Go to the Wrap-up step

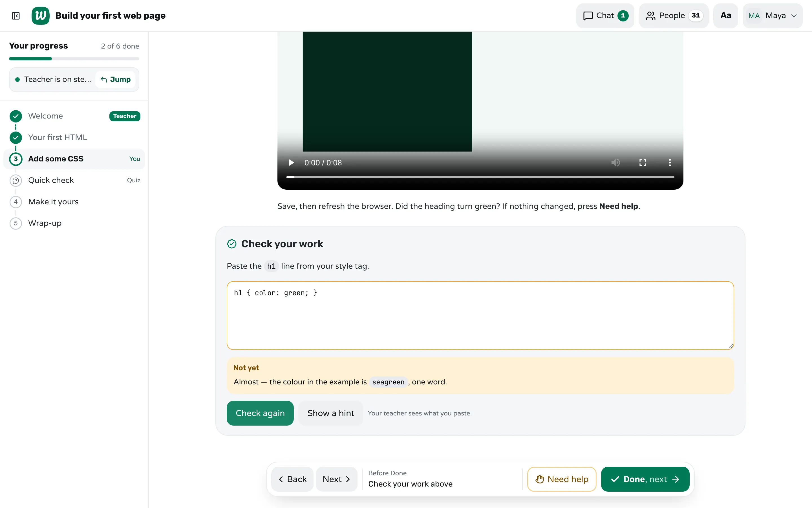[x=74, y=224]
